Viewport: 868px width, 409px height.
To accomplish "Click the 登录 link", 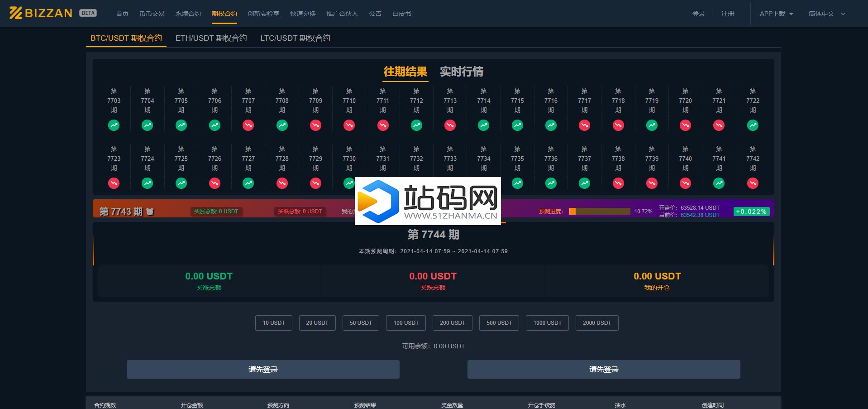I will (x=698, y=14).
